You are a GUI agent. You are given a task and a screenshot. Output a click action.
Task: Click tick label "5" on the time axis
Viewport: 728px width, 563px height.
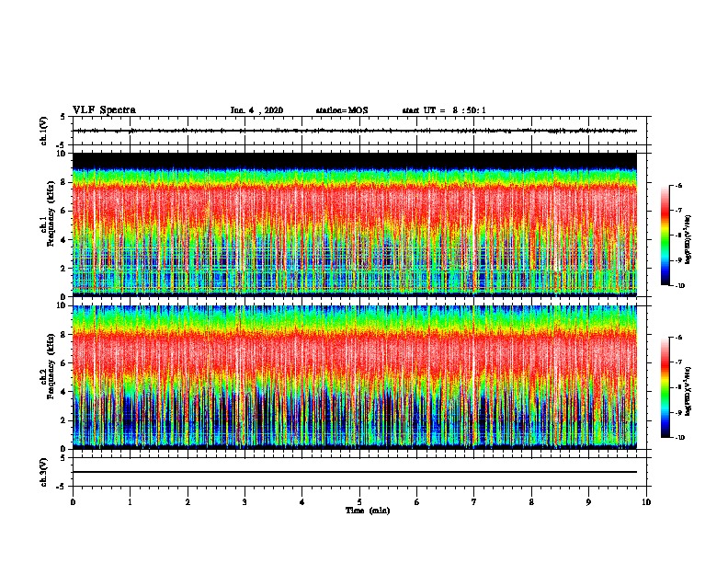click(359, 502)
